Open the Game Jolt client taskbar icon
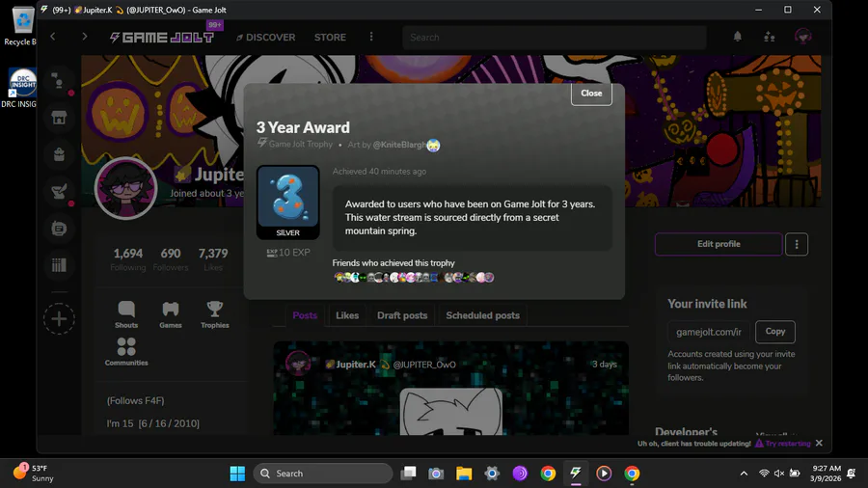Viewport: 868px width, 488px height. 576,474
